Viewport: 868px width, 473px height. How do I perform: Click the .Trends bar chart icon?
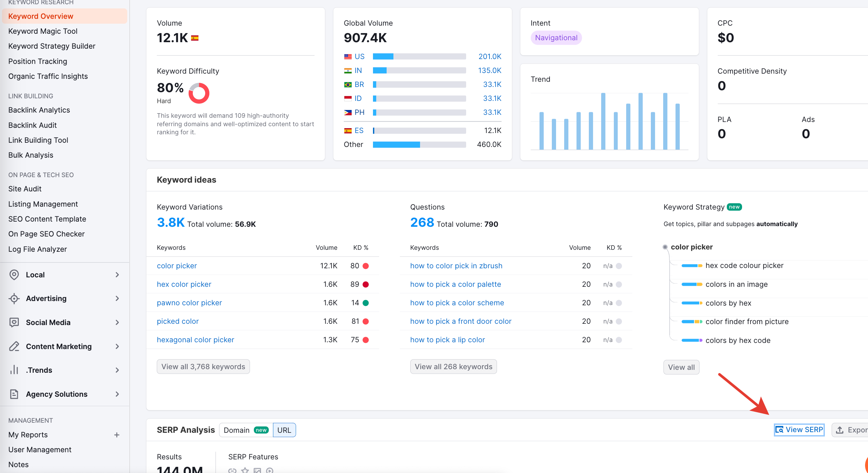(14, 370)
